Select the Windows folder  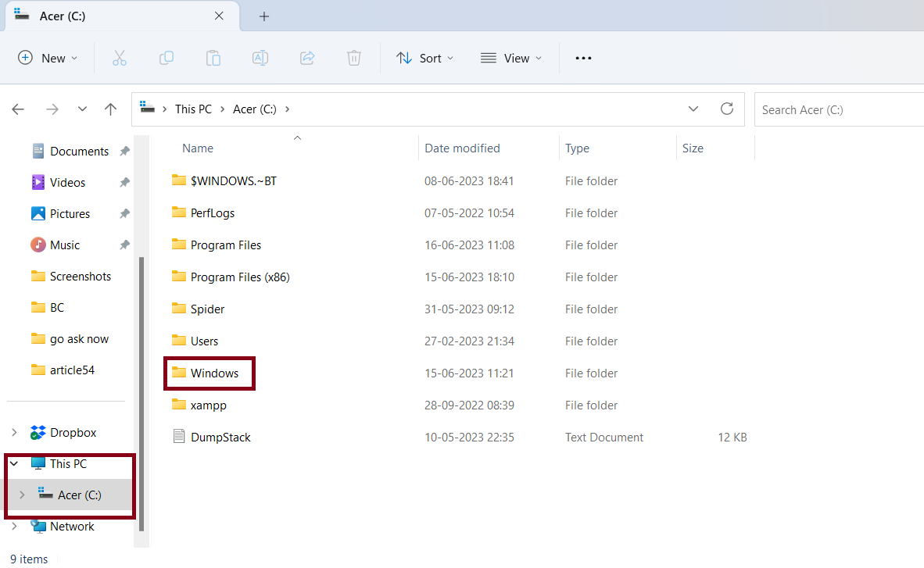pos(213,373)
